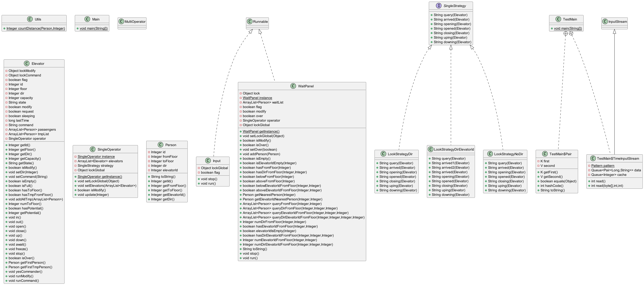
Task: Click the Runnable class icon
Action: pos(249,22)
